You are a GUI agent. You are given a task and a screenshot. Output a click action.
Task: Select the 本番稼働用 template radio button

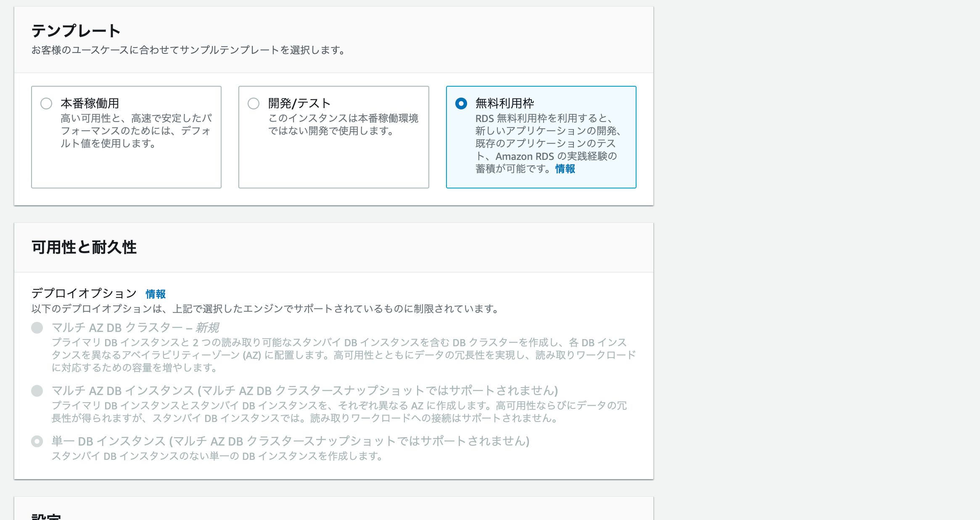coord(46,103)
